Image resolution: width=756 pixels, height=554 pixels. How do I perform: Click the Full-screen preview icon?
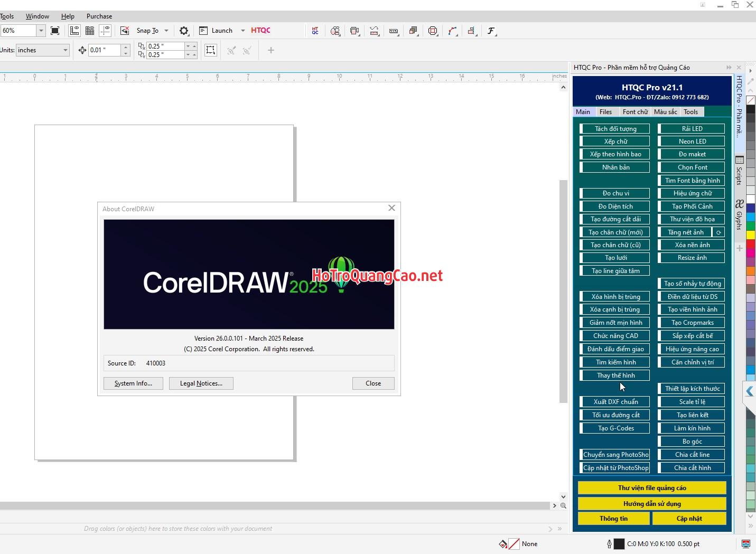point(55,31)
